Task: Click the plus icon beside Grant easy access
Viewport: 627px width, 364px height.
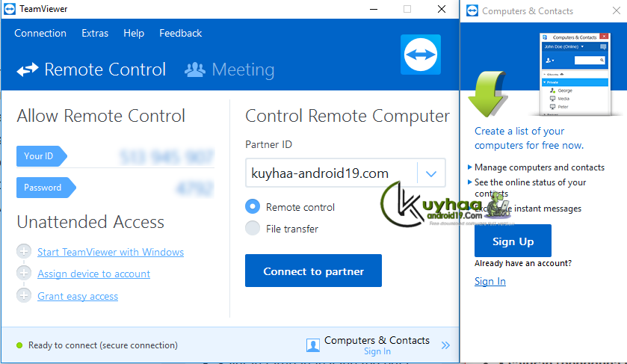Action: coord(24,295)
